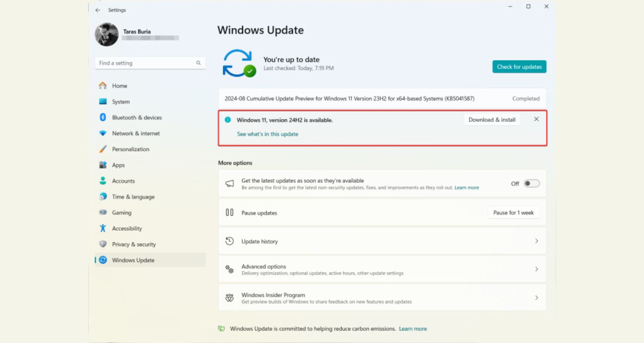
Task: Click the Network wifi icon
Action: [103, 133]
